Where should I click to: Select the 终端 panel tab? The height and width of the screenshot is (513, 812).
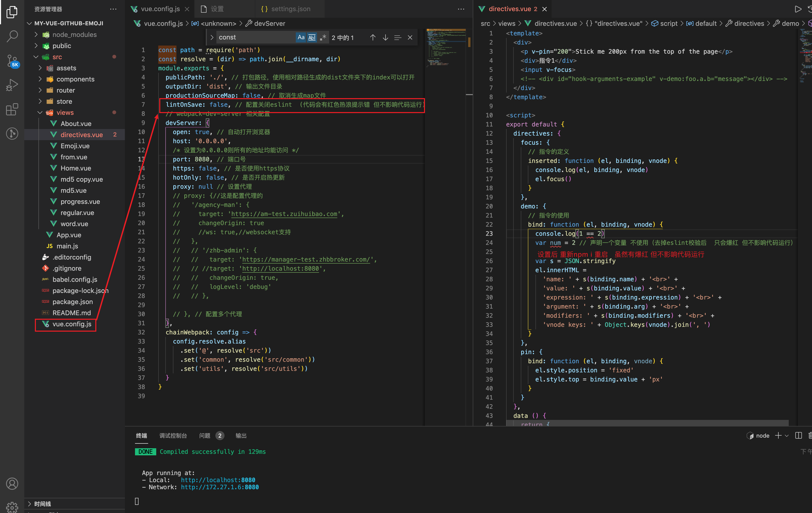[141, 436]
